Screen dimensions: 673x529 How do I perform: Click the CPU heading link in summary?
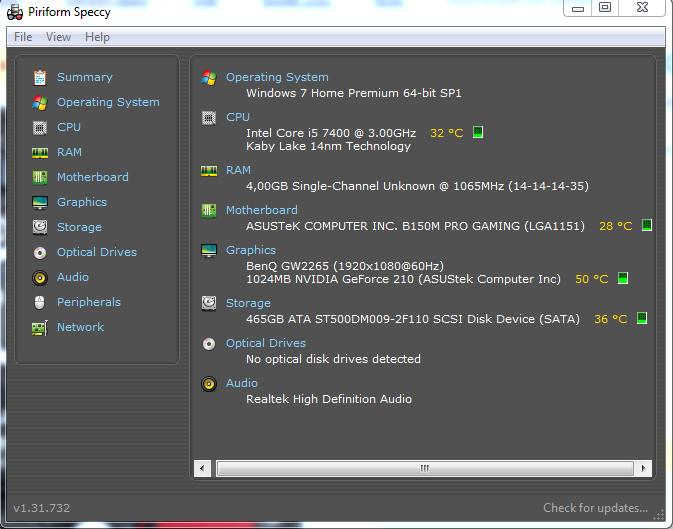[x=238, y=117]
